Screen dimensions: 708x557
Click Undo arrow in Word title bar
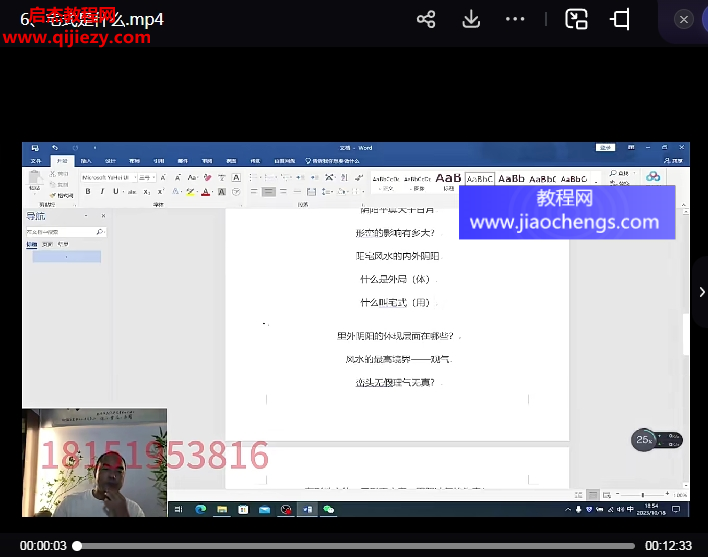tap(55, 148)
